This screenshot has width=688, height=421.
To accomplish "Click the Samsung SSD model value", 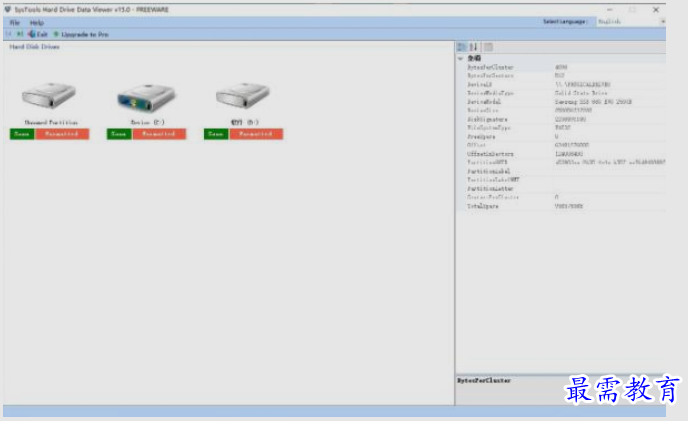I will (x=593, y=102).
